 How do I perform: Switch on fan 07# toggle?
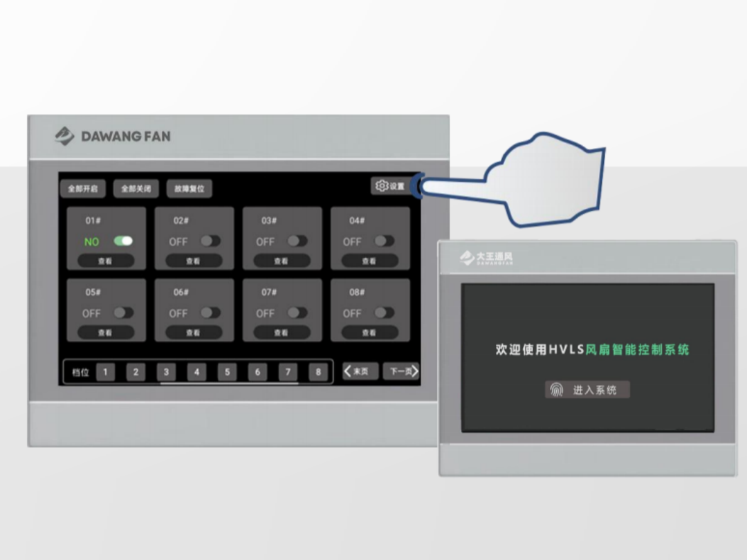click(x=297, y=313)
